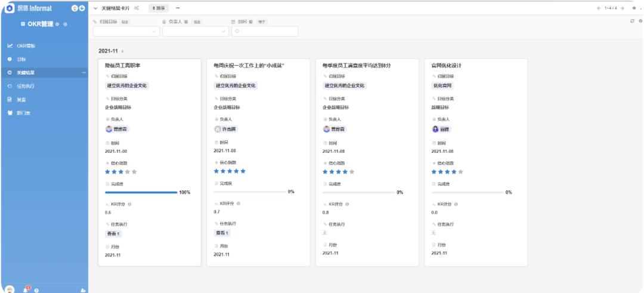Click the info icon beside KR评分 on 官网优化设计 card
The width and height of the screenshot is (644, 293).
[x=456, y=204]
